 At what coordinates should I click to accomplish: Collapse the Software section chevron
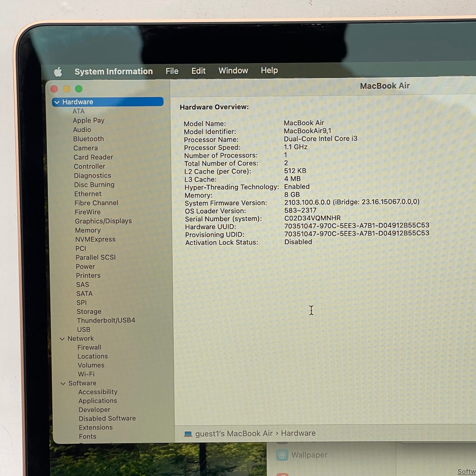point(63,383)
